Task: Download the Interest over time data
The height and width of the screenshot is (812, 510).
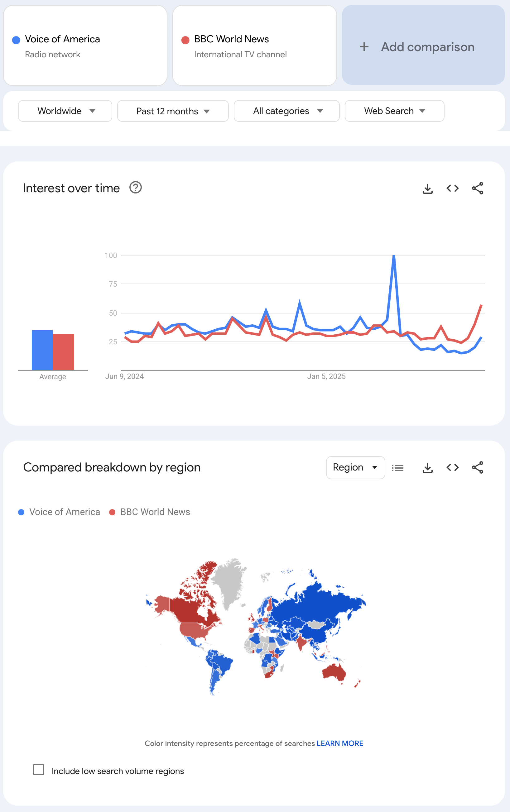Action: point(427,189)
